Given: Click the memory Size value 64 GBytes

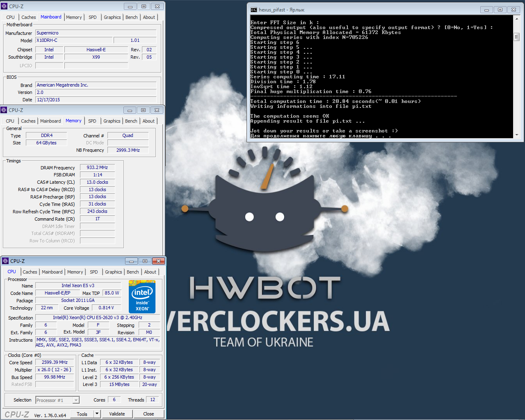Looking at the screenshot, I should click(x=47, y=143).
